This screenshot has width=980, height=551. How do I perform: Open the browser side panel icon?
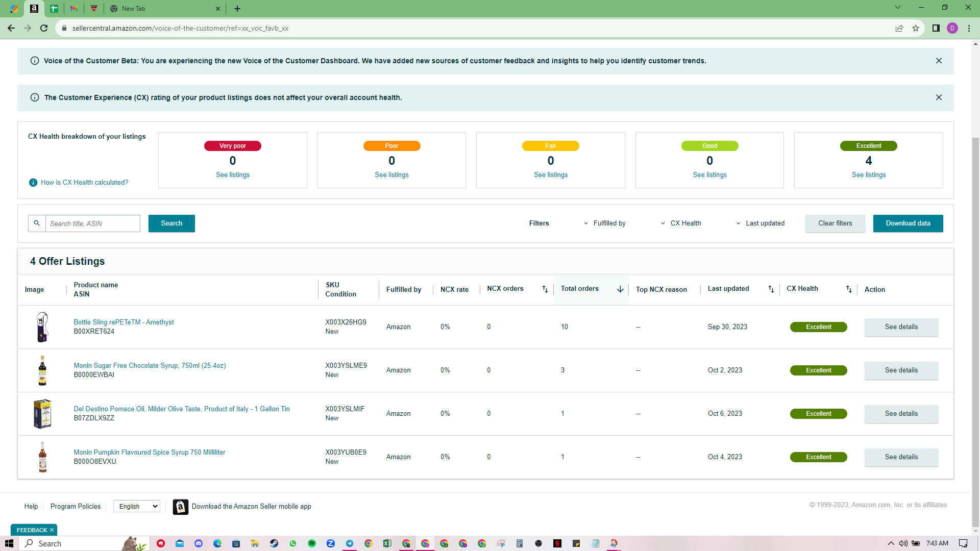[936, 28]
